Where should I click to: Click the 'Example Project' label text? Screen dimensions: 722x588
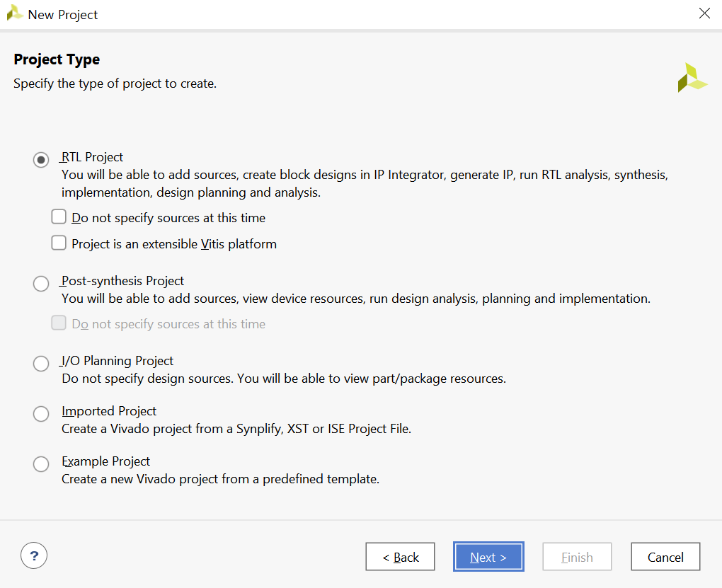(x=106, y=461)
